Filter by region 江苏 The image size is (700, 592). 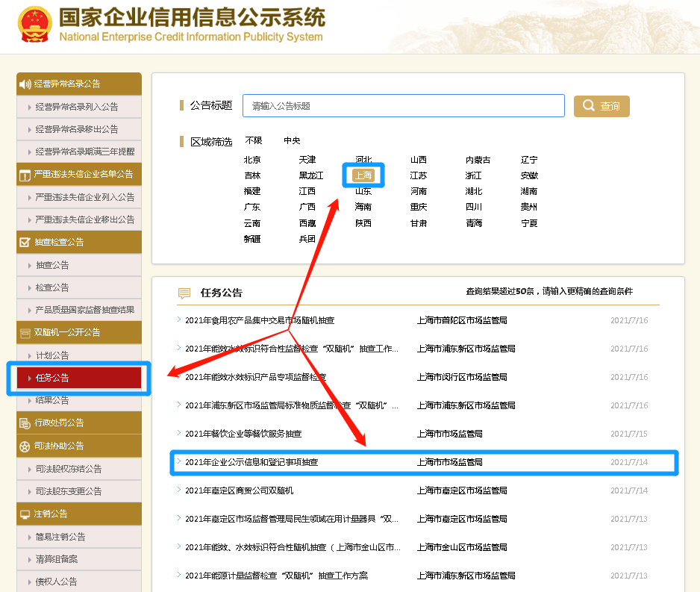coord(419,175)
